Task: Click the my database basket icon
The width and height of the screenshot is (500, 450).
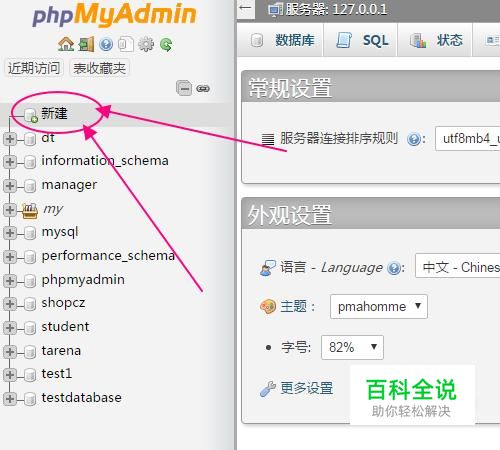Action: pos(30,211)
